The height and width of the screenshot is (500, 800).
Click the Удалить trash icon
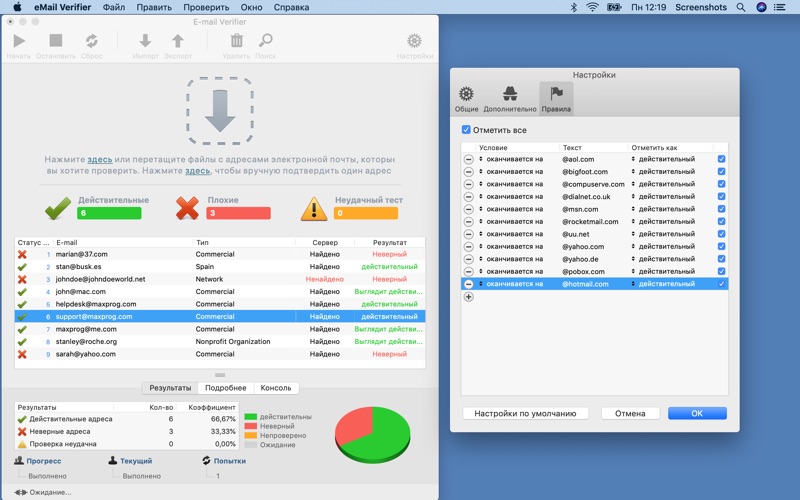[x=236, y=41]
